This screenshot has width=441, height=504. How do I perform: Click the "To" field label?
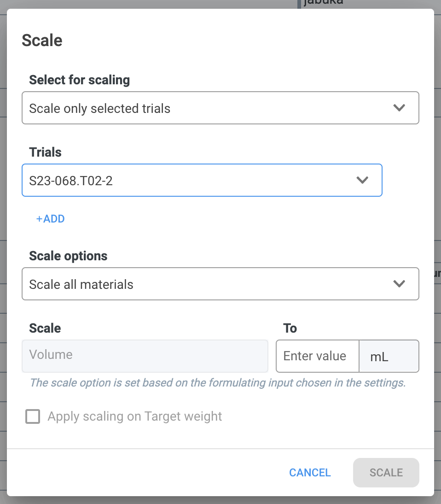click(290, 328)
